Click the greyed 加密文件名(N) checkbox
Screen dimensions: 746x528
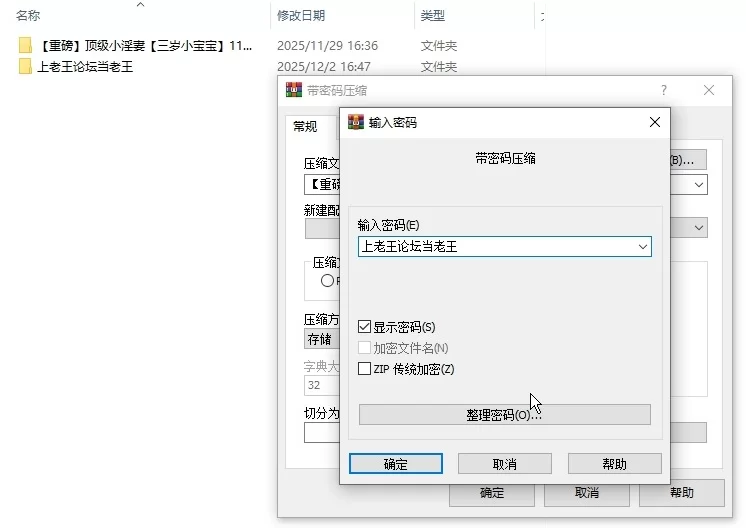pyautogui.click(x=364, y=348)
